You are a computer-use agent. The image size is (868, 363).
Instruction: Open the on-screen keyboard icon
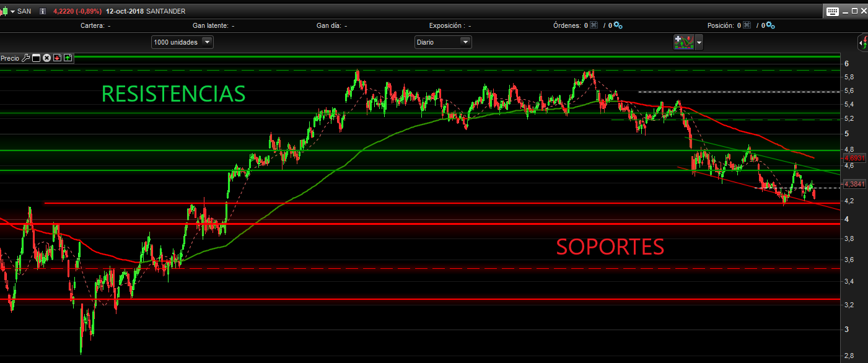tap(832, 11)
